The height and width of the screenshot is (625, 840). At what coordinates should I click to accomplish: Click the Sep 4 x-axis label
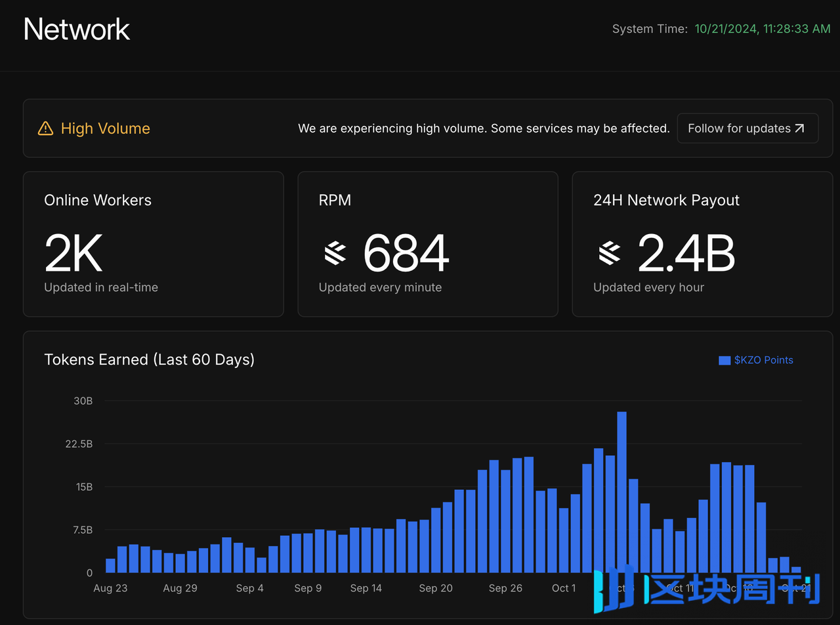tap(249, 588)
